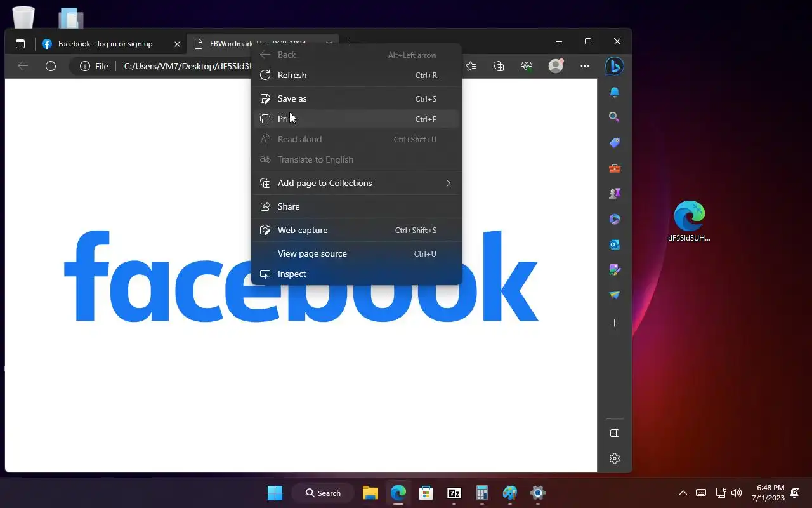812x508 pixels.
Task: Open the volume speaker tray icon
Action: pos(737,493)
